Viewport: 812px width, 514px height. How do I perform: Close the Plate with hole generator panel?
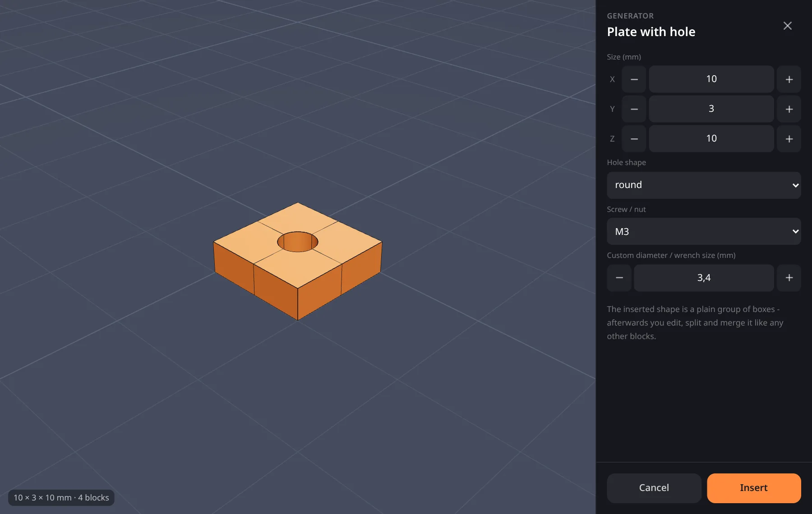coord(787,26)
